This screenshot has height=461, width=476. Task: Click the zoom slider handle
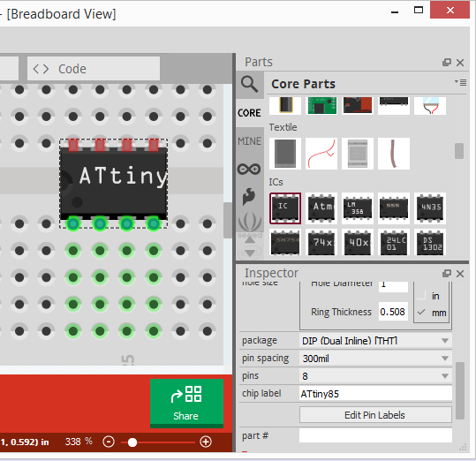click(x=132, y=442)
